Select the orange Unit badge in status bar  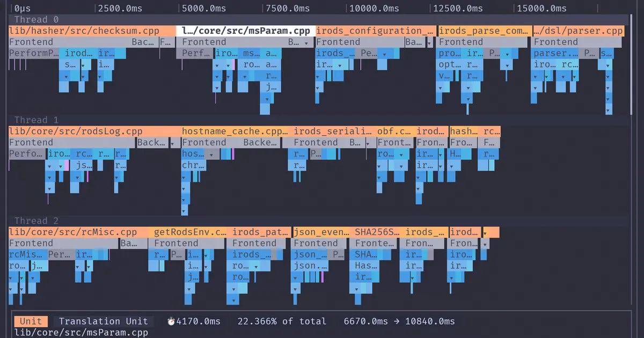(31, 321)
